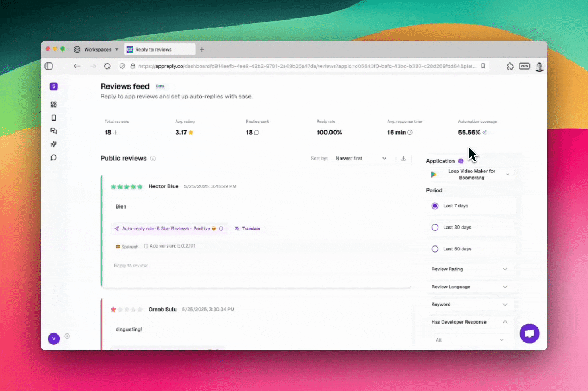
Task: Open a new browser tab
Action: click(202, 49)
